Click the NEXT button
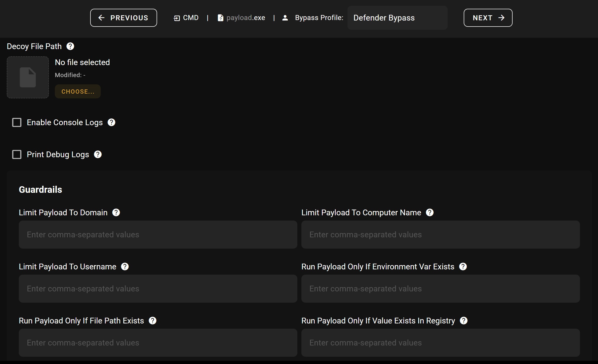 pos(488,18)
